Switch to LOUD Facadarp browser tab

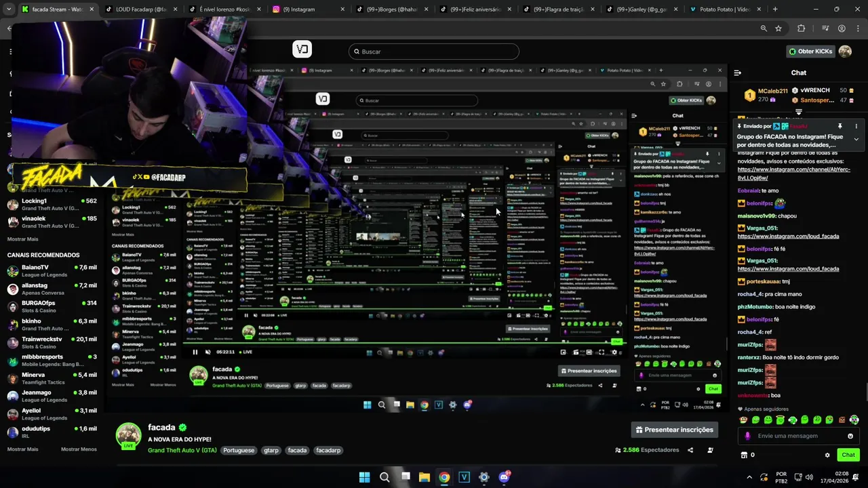(141, 9)
